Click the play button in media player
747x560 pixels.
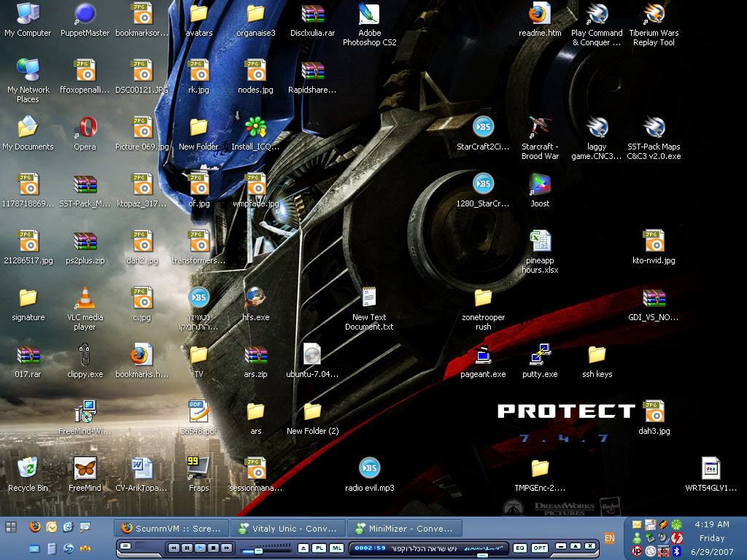(x=201, y=548)
